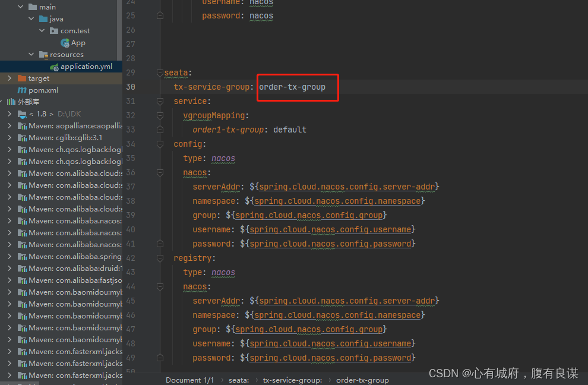This screenshot has height=385, width=588.
Task: Expand the < 1.8 > JDK node
Action: coord(10,114)
